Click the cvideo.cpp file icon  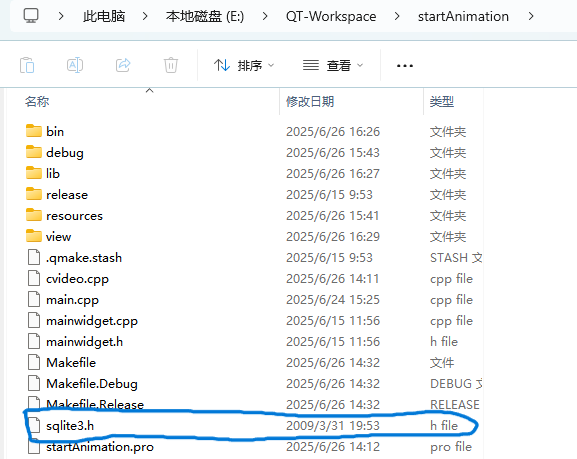pos(34,278)
